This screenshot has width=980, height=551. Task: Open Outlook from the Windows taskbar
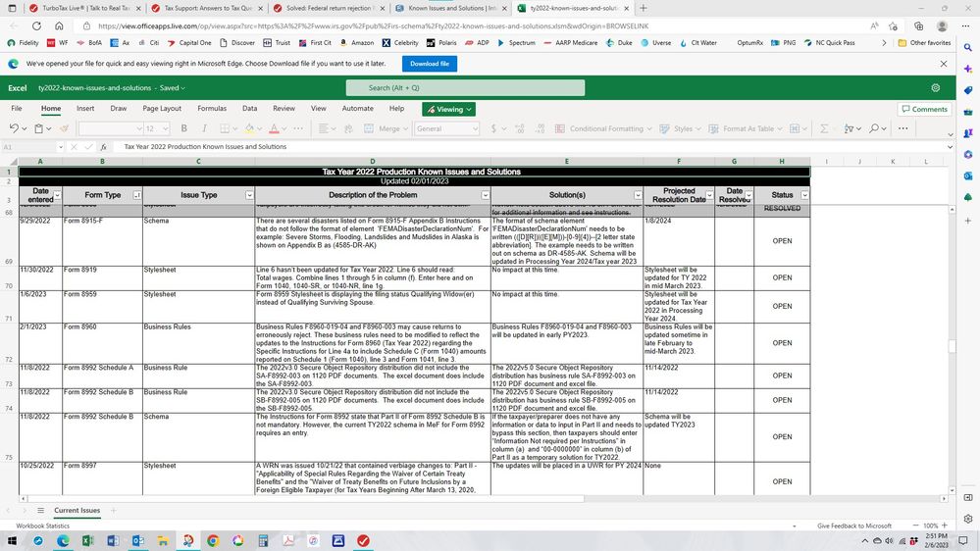point(137,540)
